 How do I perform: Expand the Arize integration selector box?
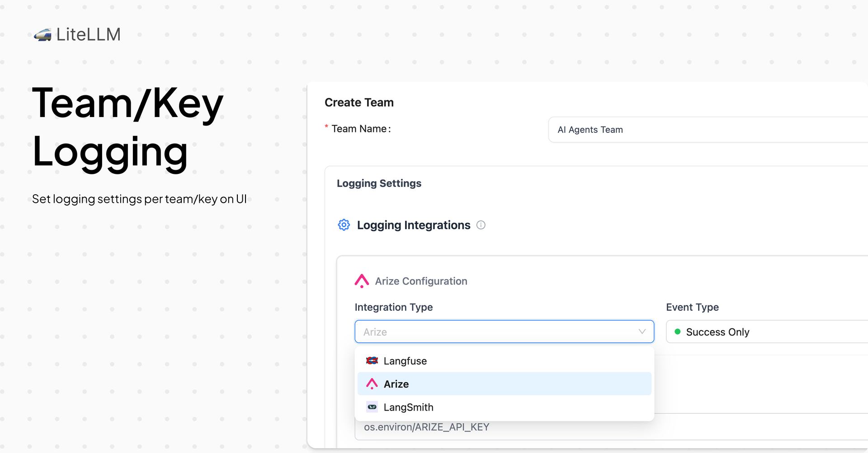tap(504, 332)
